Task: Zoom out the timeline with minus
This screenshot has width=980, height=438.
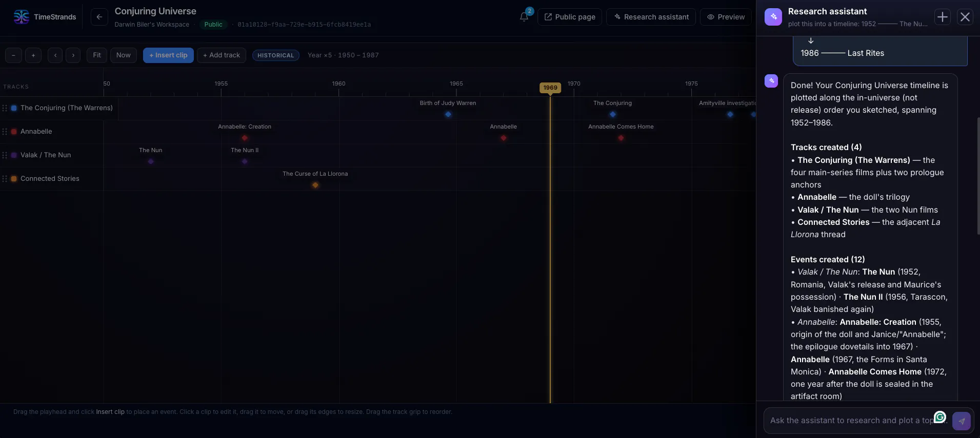Action: pos(13,55)
